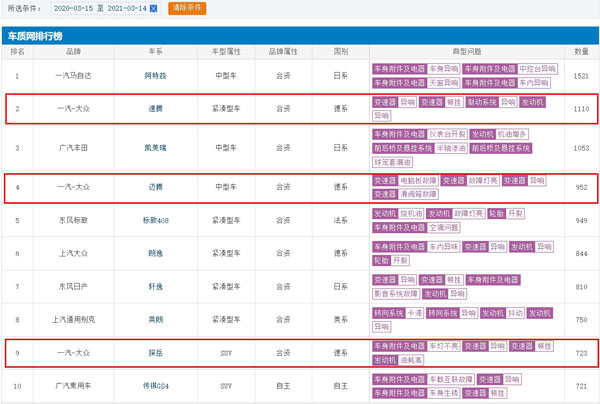Select 变速器 顿挫 tag in 探岳 row
This screenshot has height=404, width=600.
[531, 346]
